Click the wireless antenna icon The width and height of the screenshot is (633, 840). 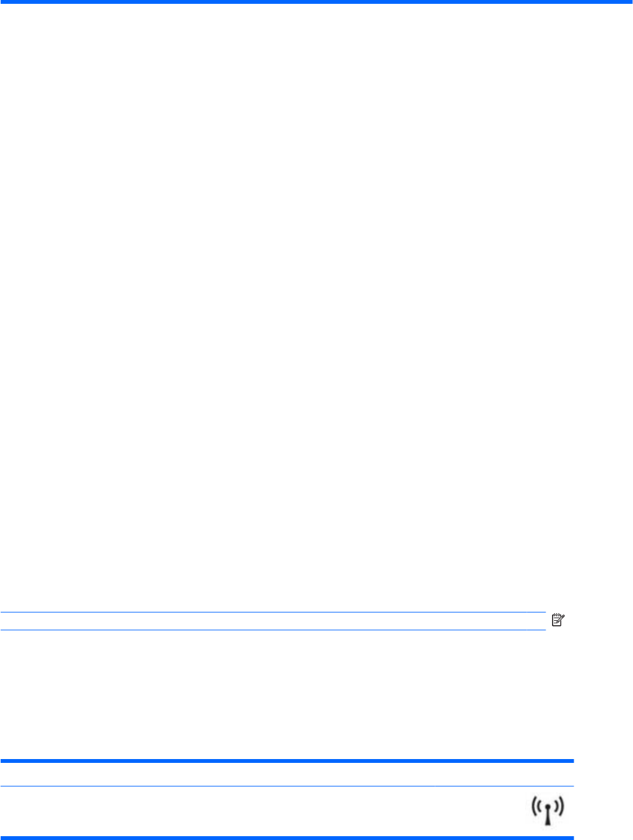coord(548,811)
